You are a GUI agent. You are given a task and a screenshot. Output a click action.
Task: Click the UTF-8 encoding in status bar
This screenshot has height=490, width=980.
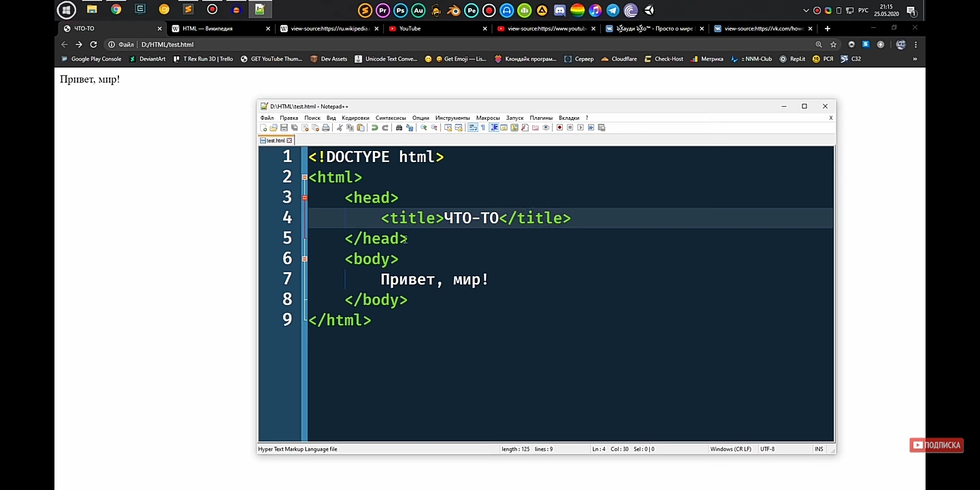(767, 449)
